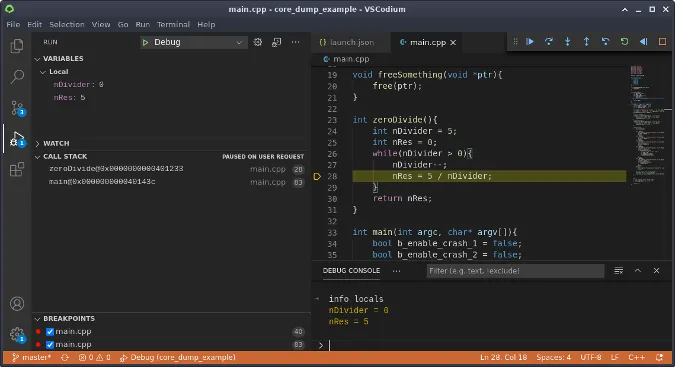675x367 pixels.
Task: Close the debug console panel
Action: (656, 271)
